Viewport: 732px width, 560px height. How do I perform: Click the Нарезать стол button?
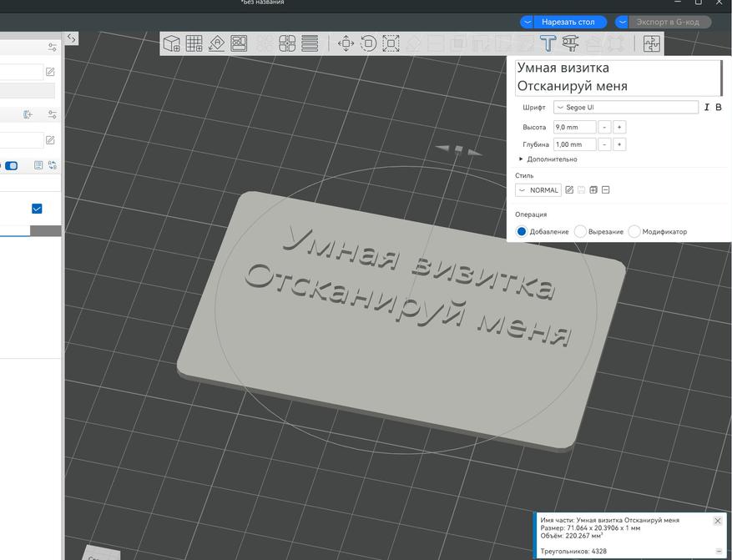pos(568,22)
